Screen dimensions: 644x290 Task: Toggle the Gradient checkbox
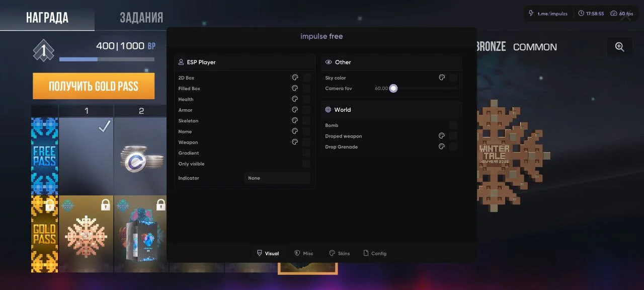coord(306,153)
